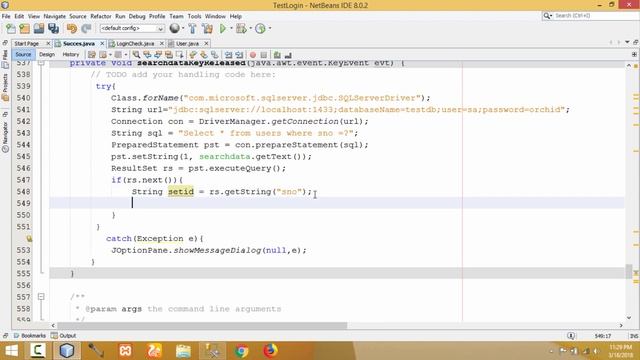Click the Undo toolbar icon
Screen dimensions: 640x360
click(72, 29)
